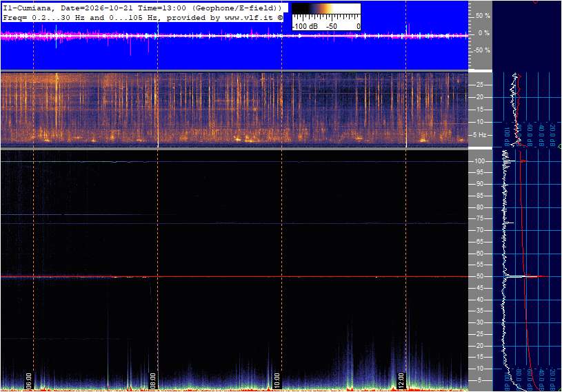Screen dimensions: 562x392
Task: Click the 45 Hz frequency axis label
Action: [x=479, y=288]
